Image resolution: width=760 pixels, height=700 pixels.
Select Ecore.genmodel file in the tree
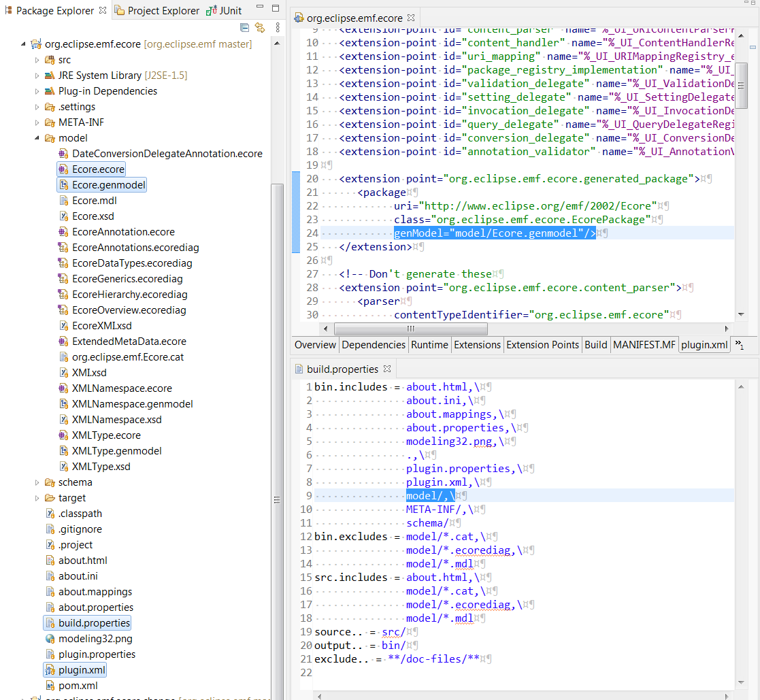pos(109,185)
